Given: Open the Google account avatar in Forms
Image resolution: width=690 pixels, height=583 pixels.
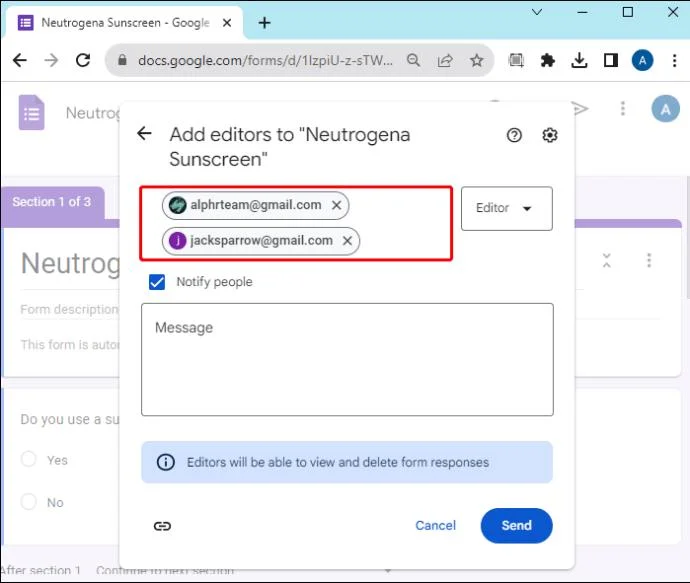Looking at the screenshot, I should [665, 109].
